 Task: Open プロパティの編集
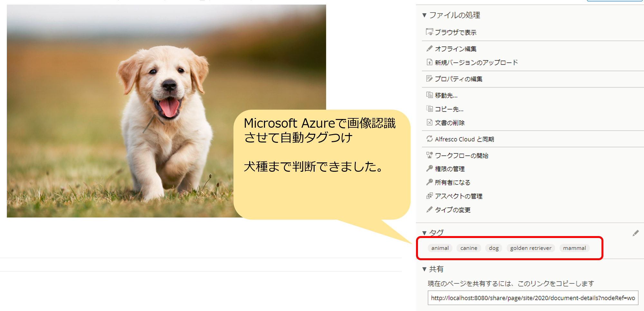coord(459,79)
